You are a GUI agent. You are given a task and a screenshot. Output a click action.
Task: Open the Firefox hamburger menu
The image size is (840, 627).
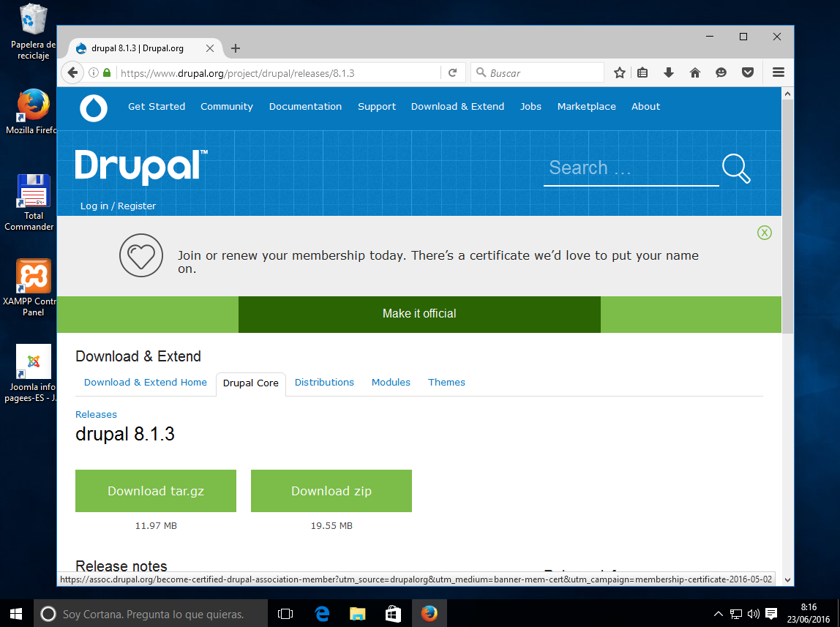point(779,73)
